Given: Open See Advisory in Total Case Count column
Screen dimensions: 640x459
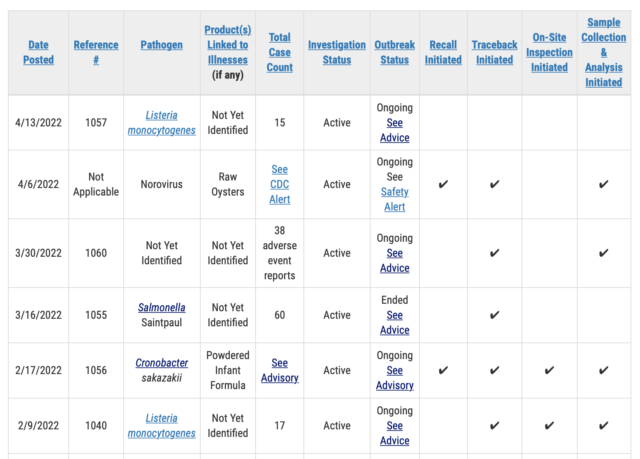Looking at the screenshot, I should coord(280,370).
